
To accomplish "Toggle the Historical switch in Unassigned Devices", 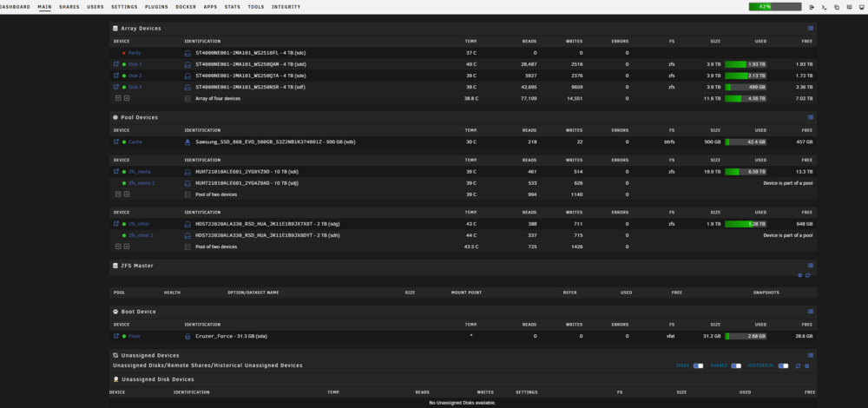I will 783,366.
